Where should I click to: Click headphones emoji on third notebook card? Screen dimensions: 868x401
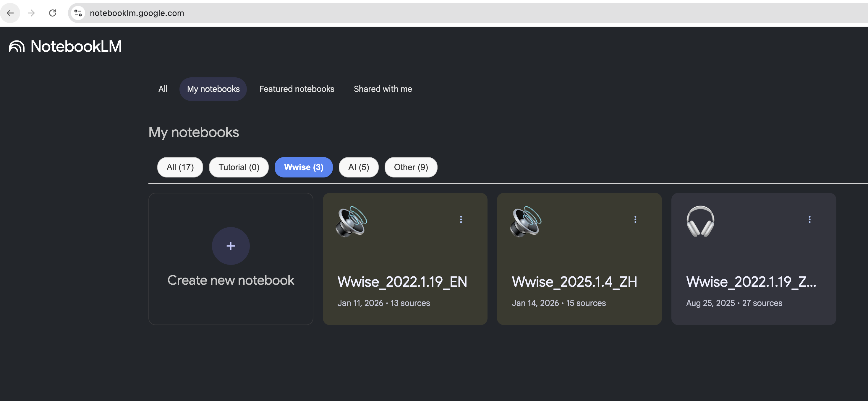700,221
